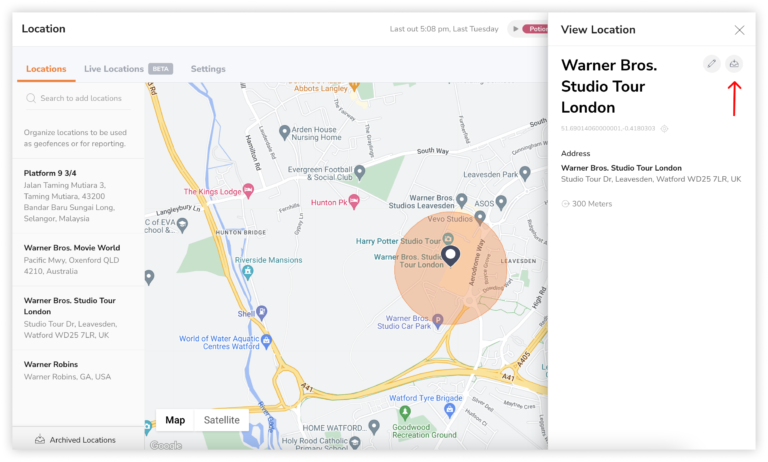Click HOME WATFORD map marker
This screenshot has width=768, height=462.
coord(374,427)
